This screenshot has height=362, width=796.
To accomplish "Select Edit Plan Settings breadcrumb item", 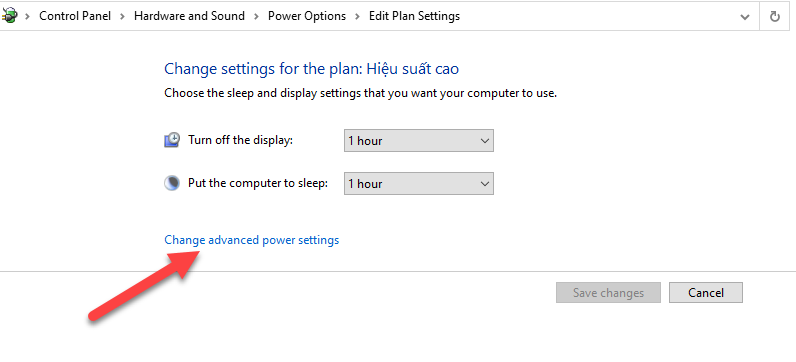I will point(414,16).
